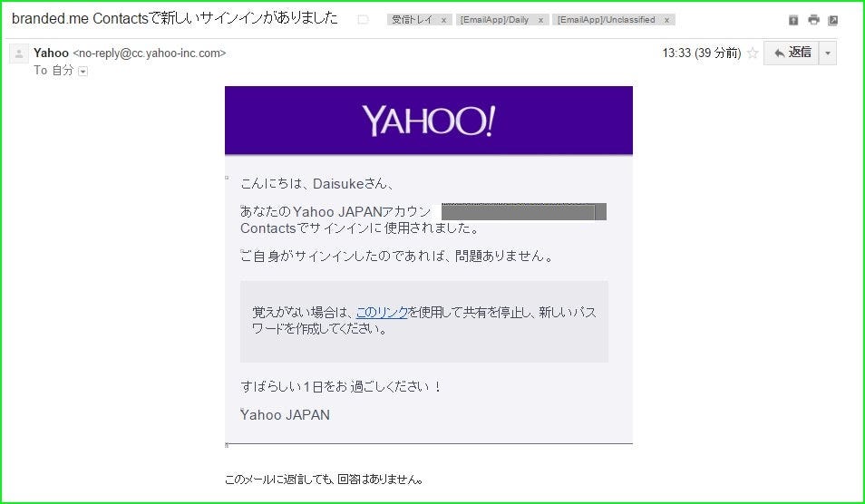865x504 pixels.
Task: Click the Yahoo JAPAN signature text
Action: [285, 414]
